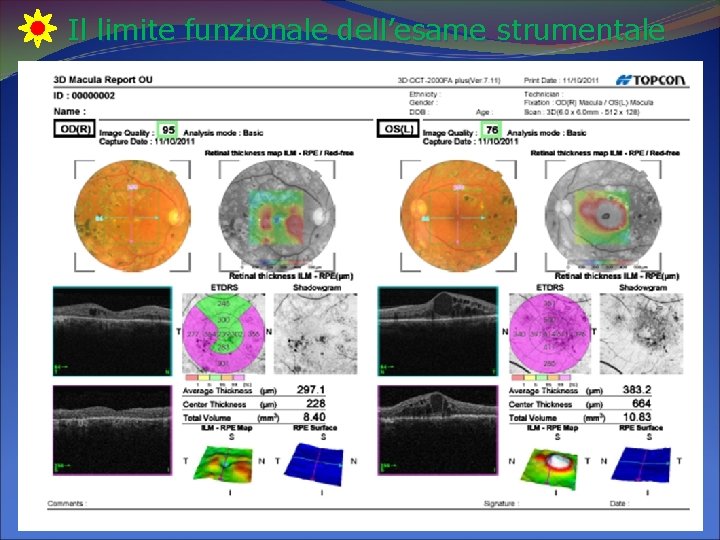Click the 'Date :' field at report bottom
The height and width of the screenshot is (540, 720).
(x=619, y=503)
